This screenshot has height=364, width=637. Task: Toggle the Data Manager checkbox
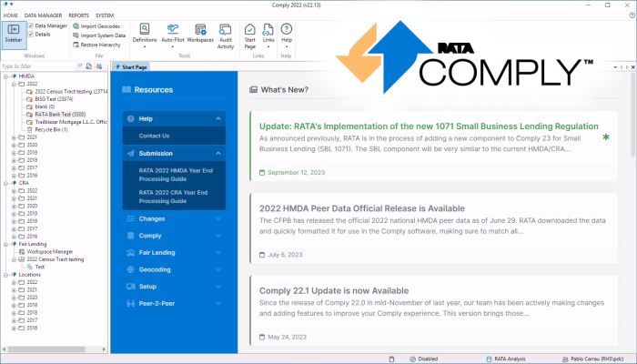(30, 25)
